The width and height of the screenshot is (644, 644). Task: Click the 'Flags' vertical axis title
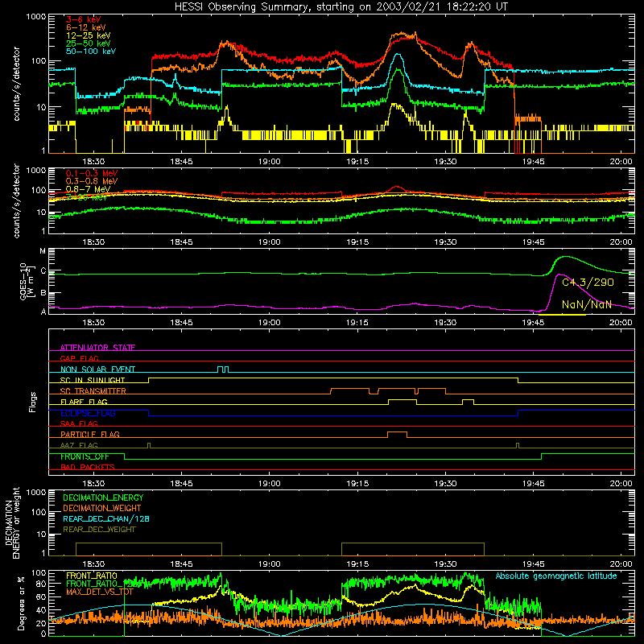pos(33,402)
